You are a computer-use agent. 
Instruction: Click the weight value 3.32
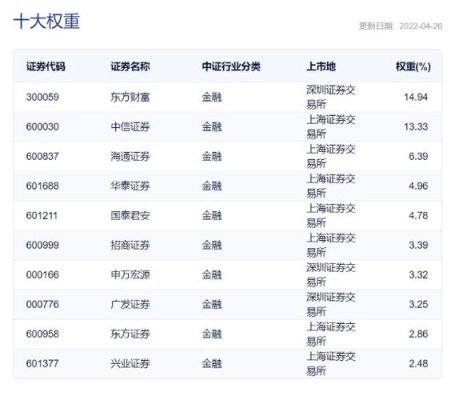click(x=418, y=275)
